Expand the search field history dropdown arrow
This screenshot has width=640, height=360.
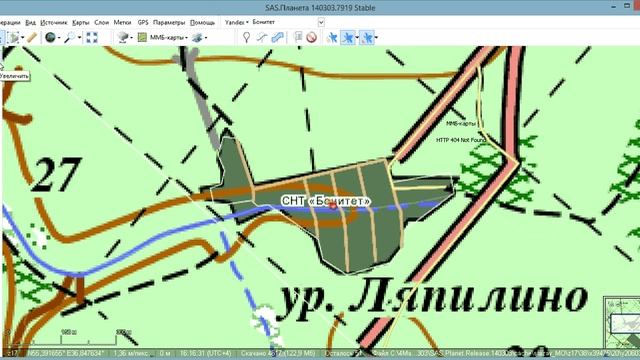point(321,22)
